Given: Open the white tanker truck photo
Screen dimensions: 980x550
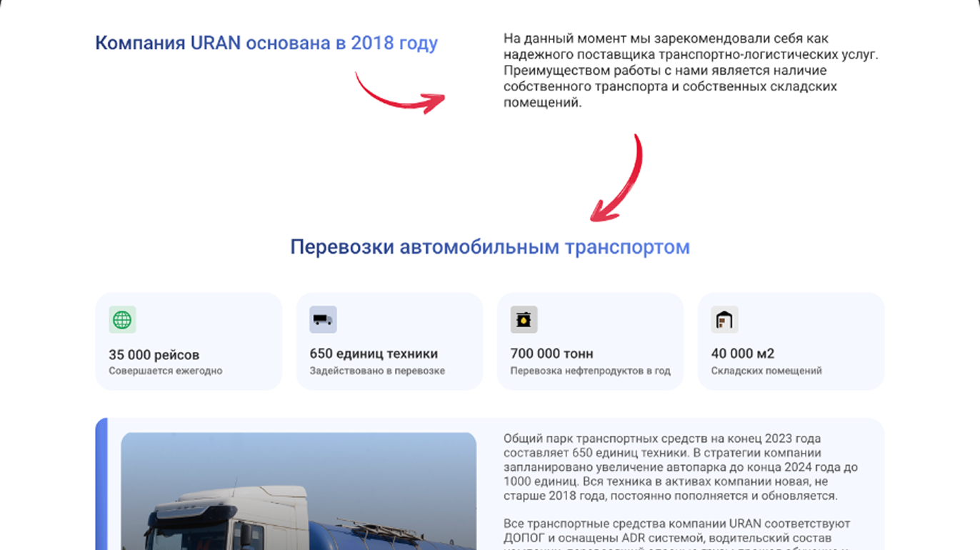Looking at the screenshot, I should (299, 491).
